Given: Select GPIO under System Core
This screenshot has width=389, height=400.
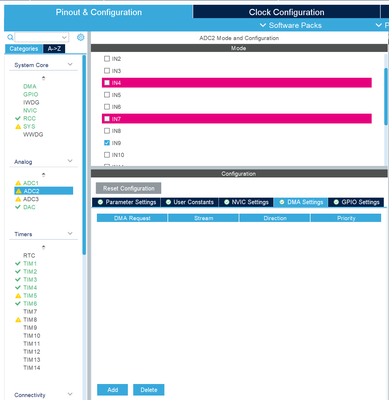Looking at the screenshot, I should pyautogui.click(x=30, y=94).
